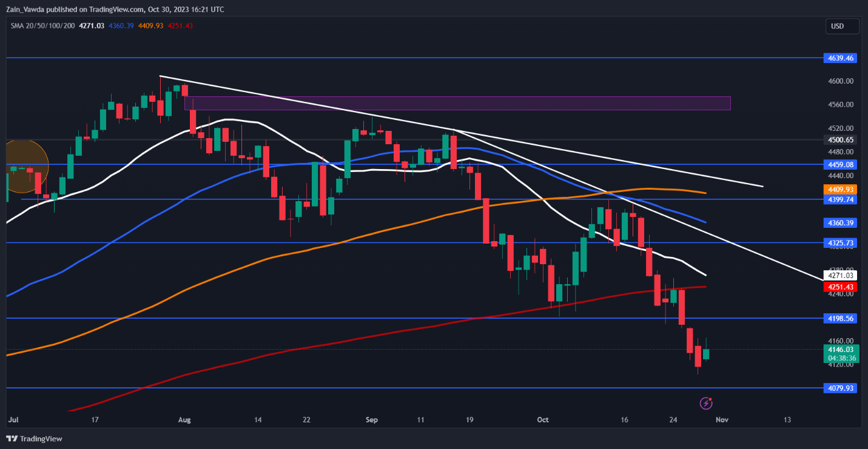The image size is (868, 449).
Task: Click the Nov date on time axis
Action: click(x=721, y=419)
